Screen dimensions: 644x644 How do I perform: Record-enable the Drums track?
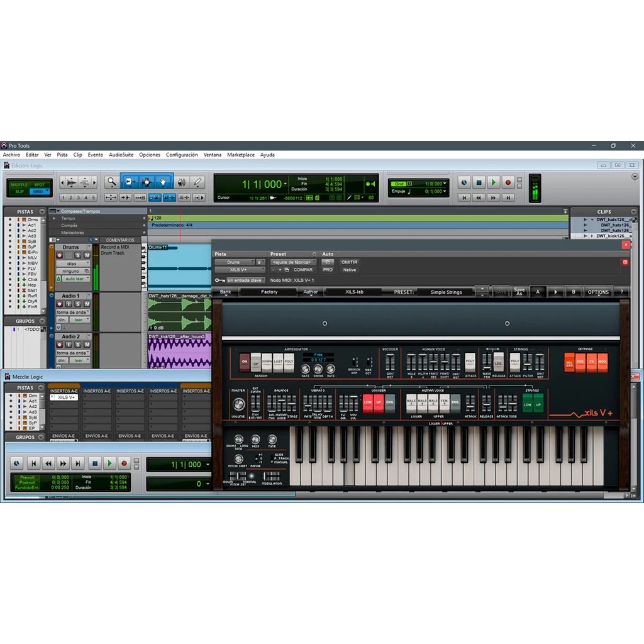[60, 255]
